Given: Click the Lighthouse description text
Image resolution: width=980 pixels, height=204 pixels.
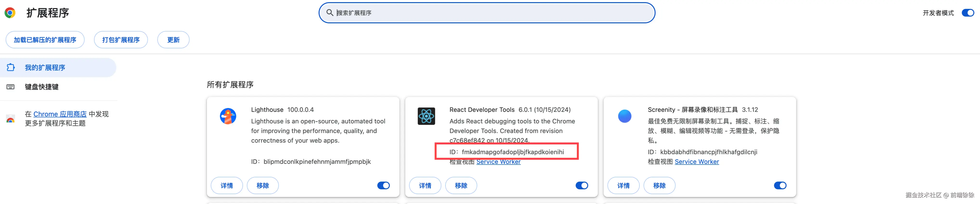Looking at the screenshot, I should coord(318,131).
